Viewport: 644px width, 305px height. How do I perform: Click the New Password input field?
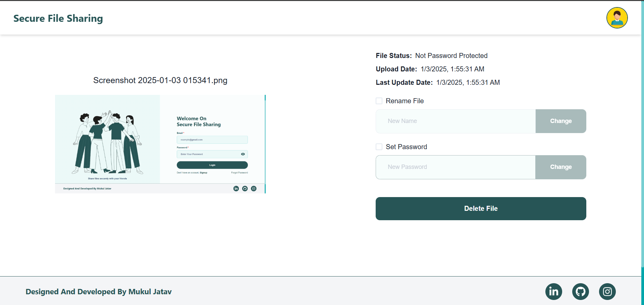pyautogui.click(x=455, y=167)
